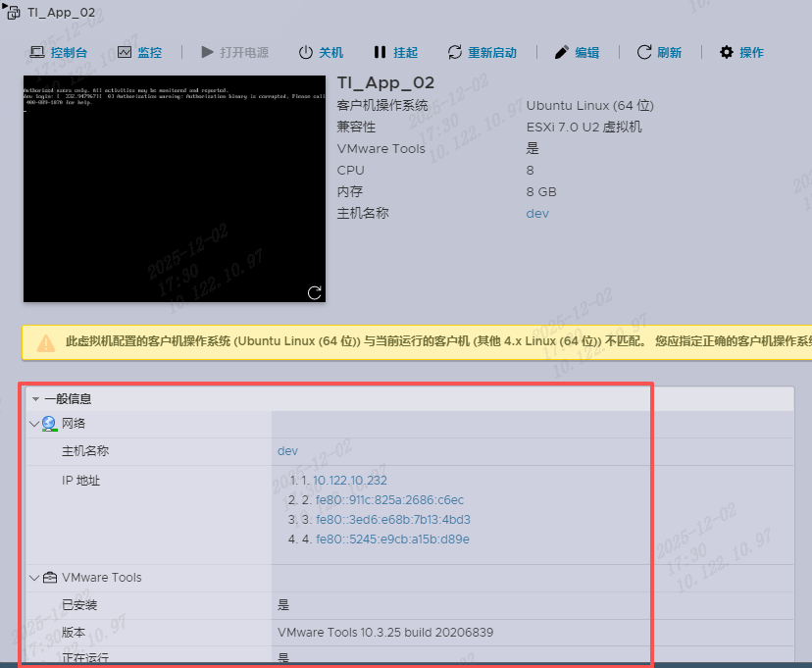Open the 监控 monitor view
Image resolution: width=812 pixels, height=668 pixels.
click(x=140, y=52)
